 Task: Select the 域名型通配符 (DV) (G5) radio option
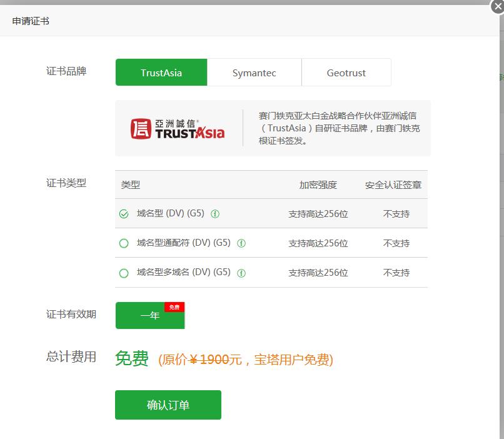[124, 243]
